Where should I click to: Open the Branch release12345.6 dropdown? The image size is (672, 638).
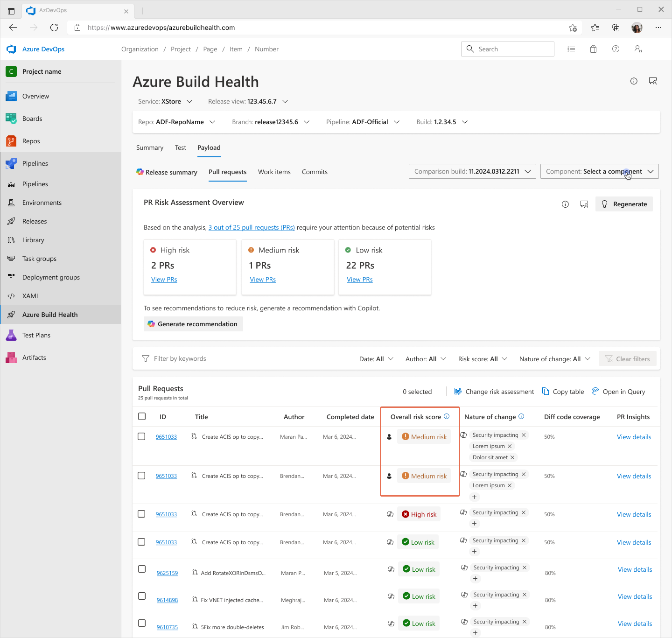[x=271, y=122]
